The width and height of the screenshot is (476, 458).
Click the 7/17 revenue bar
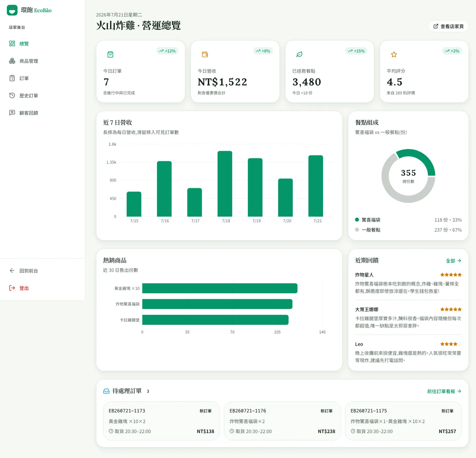tap(194, 202)
